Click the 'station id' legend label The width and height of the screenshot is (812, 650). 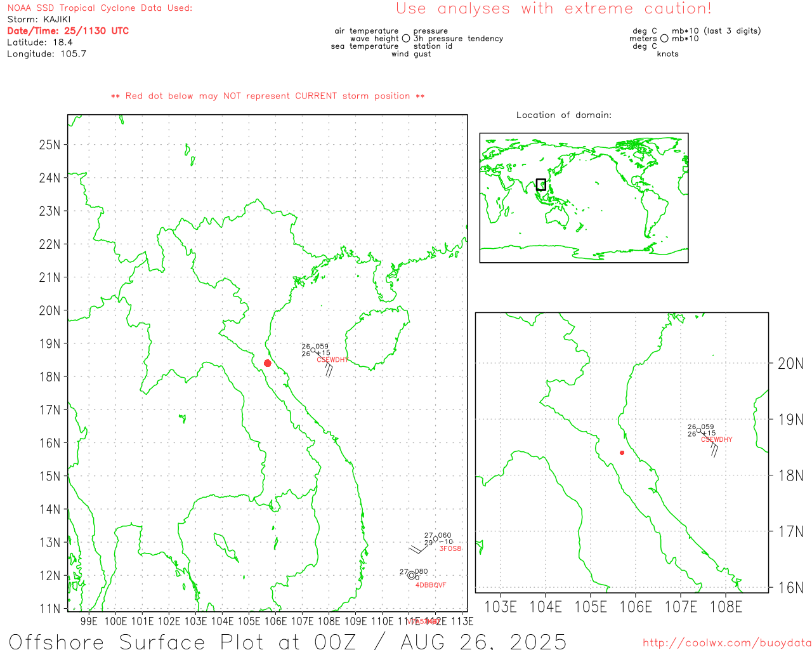pyautogui.click(x=433, y=46)
